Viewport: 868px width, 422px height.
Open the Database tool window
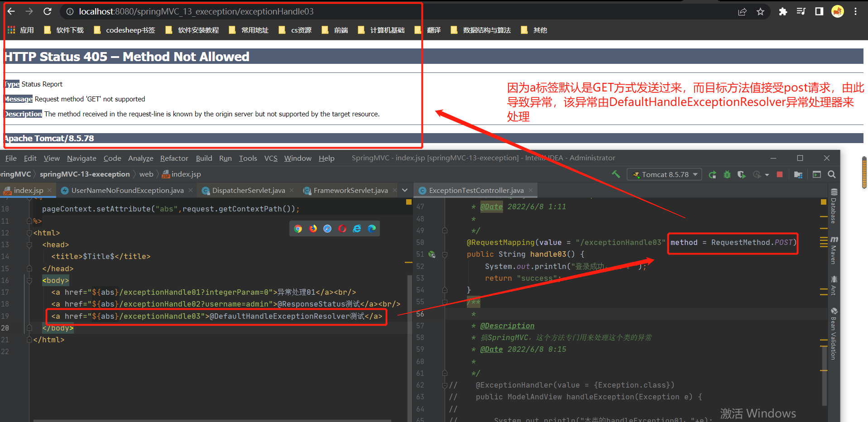[x=834, y=206]
